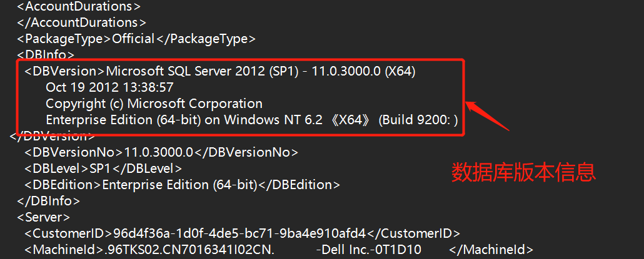Click the 11.0.3000.0 (X64) version text

(364, 71)
